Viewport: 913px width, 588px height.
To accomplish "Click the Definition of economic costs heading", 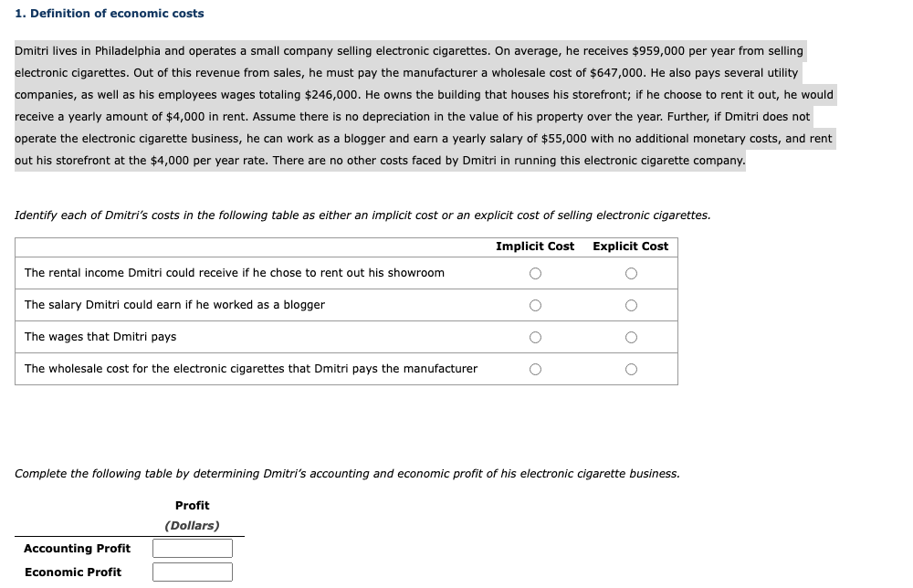I will click(109, 13).
